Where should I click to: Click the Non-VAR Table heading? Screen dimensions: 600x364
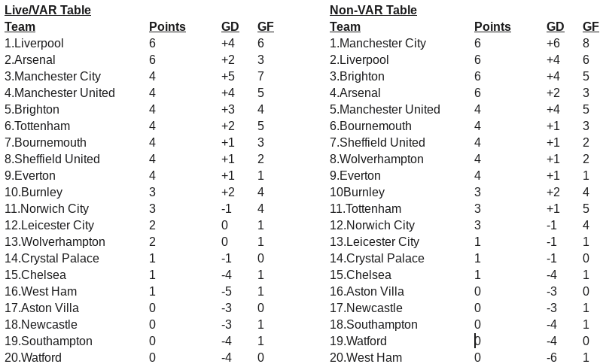373,11
